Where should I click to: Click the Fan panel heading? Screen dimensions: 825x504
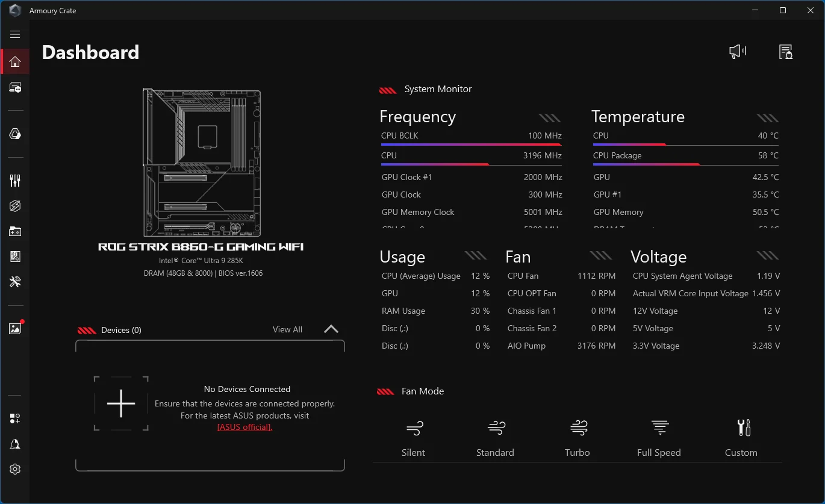click(x=518, y=257)
